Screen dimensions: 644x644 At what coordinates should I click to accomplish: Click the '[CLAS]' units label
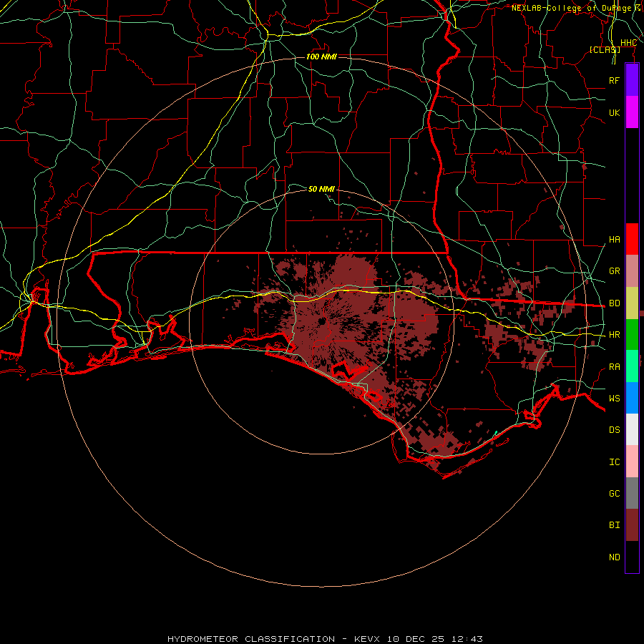(605, 49)
